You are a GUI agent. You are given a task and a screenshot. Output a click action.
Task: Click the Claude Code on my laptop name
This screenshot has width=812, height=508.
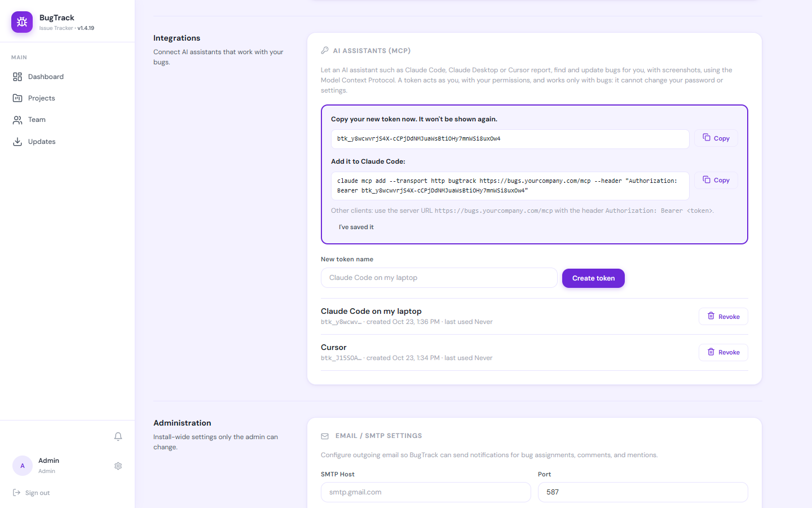371,311
